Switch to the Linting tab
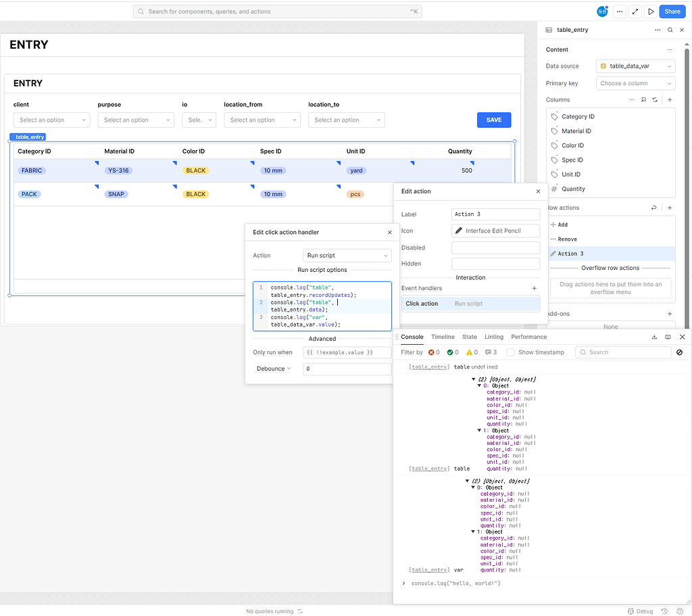 point(494,337)
